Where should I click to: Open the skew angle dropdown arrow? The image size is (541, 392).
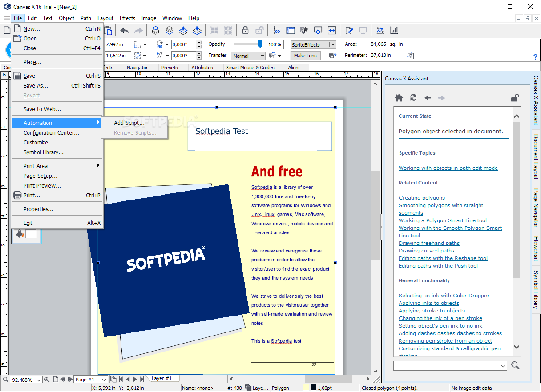click(x=167, y=56)
